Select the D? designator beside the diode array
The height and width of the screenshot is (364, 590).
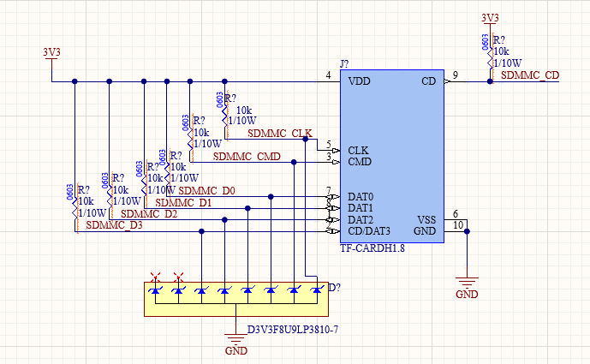click(335, 287)
